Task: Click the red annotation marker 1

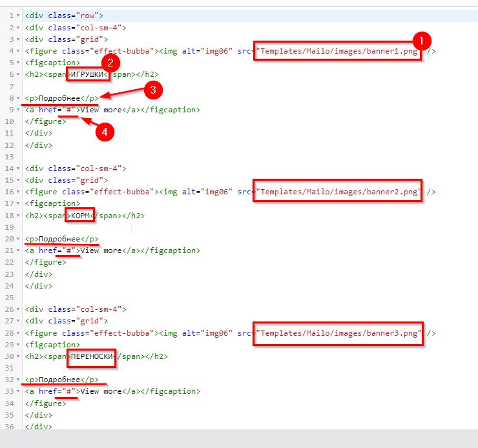Action: (421, 41)
